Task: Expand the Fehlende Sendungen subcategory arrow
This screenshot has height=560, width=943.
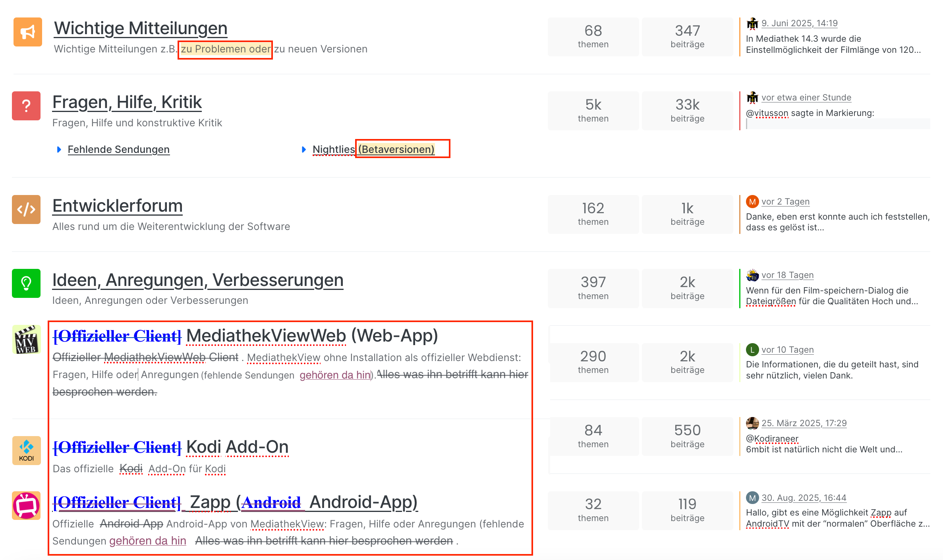Action: pyautogui.click(x=59, y=149)
